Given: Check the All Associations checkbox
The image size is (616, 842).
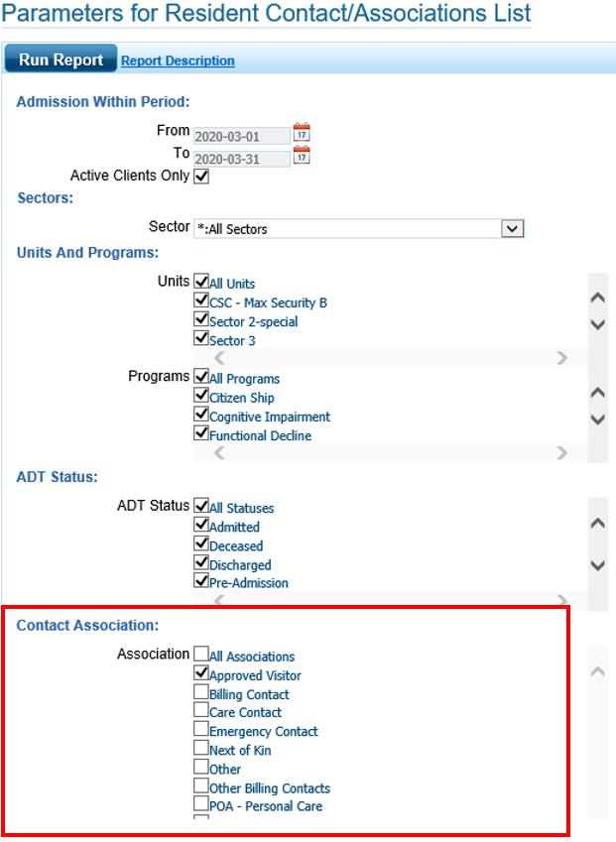Looking at the screenshot, I should pyautogui.click(x=201, y=655).
